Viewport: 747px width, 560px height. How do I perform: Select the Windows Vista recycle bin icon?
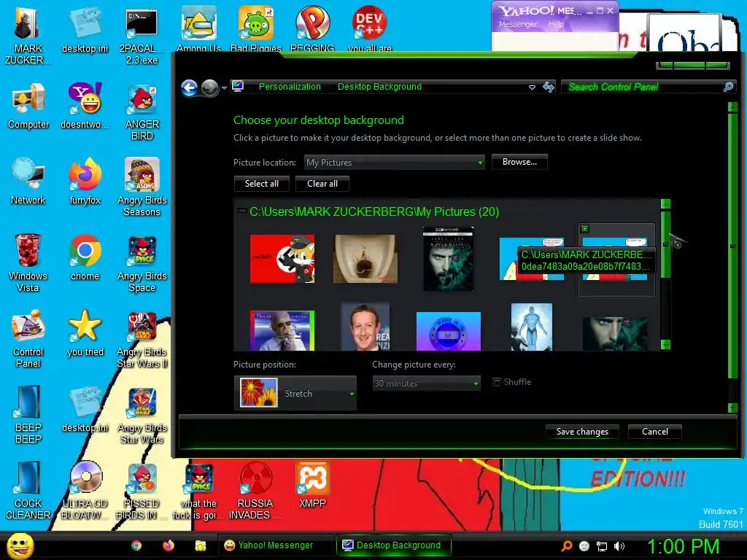coord(28,262)
